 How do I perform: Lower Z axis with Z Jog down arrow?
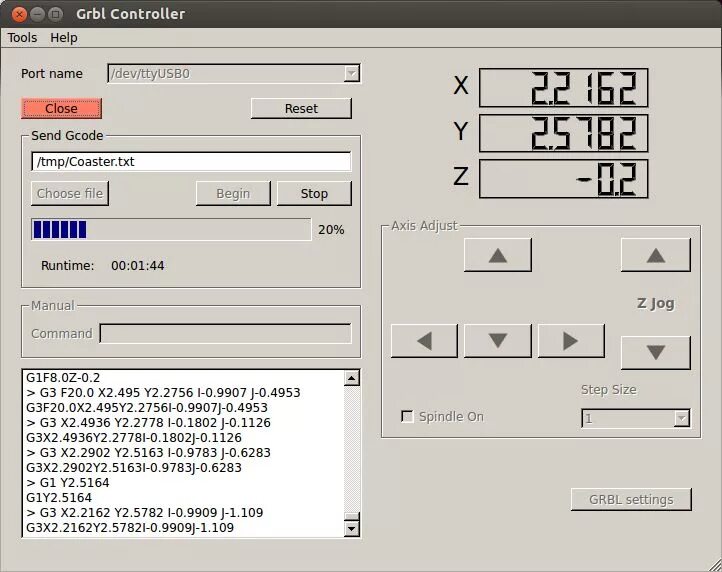[x=656, y=353]
